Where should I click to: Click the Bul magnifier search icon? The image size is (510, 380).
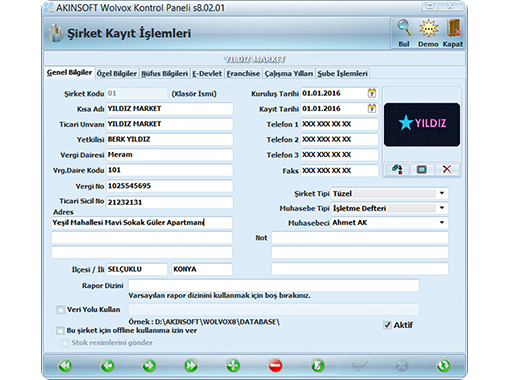coord(404,28)
